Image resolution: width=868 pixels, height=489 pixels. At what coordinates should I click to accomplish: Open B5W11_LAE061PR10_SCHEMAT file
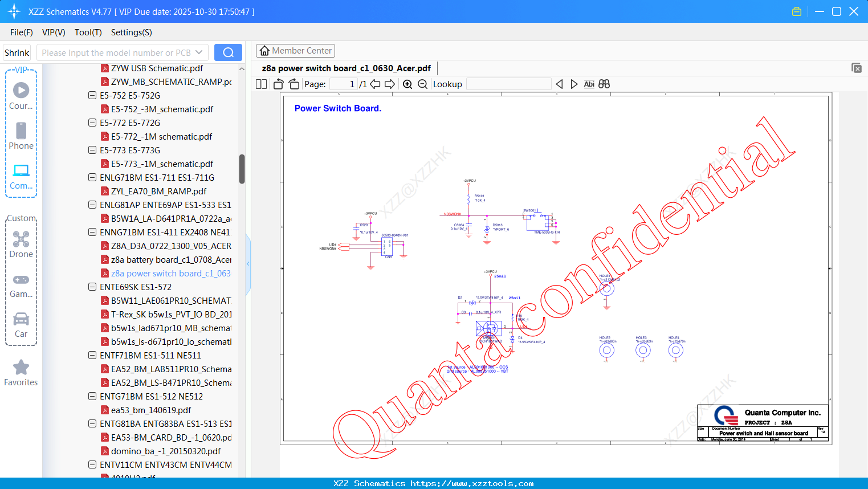[x=171, y=301]
